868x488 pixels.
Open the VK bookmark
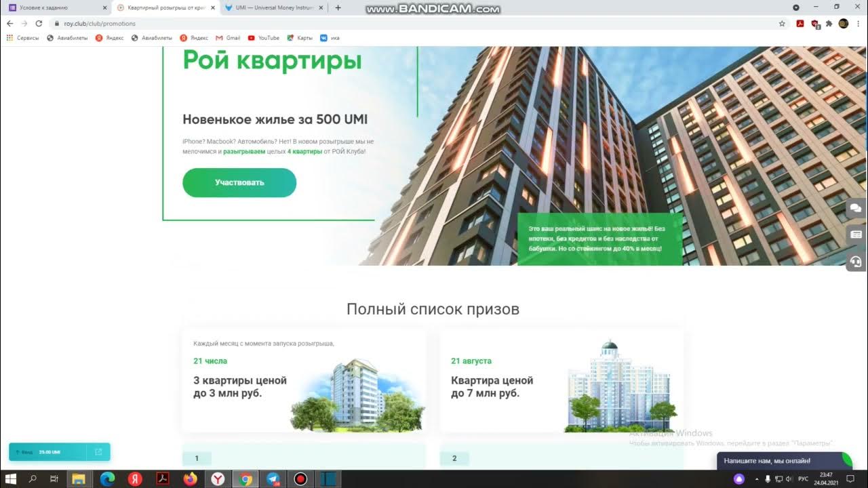[330, 38]
